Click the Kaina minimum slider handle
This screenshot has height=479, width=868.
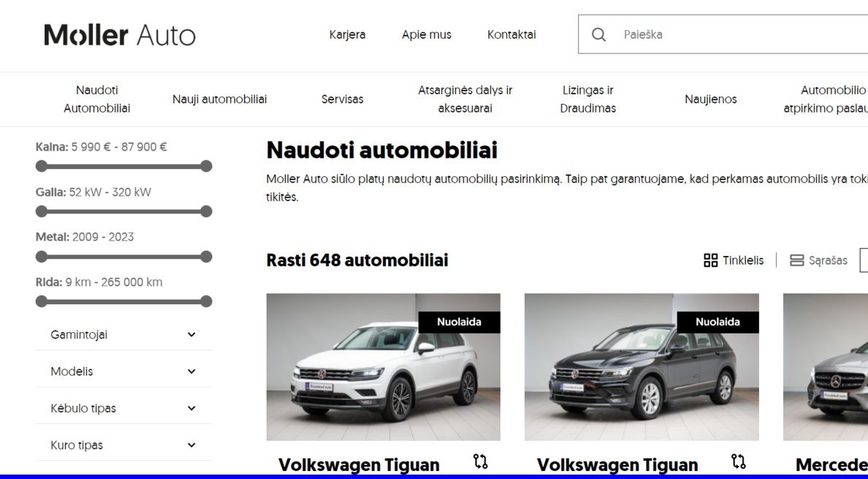tap(42, 166)
